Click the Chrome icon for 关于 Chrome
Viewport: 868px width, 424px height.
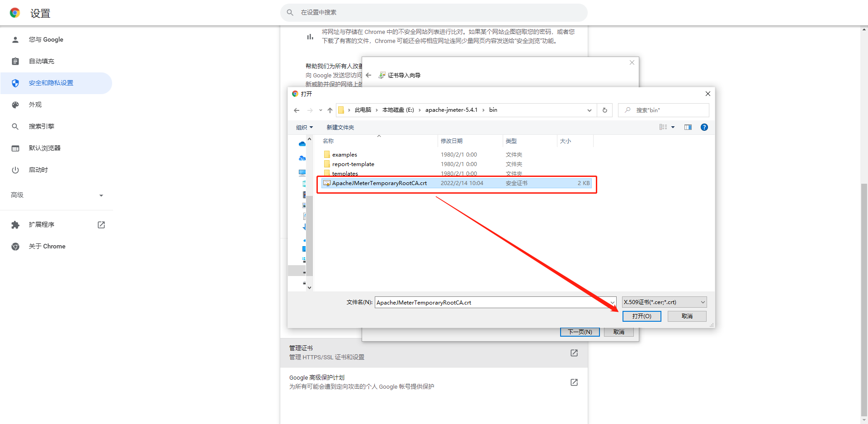pos(15,247)
